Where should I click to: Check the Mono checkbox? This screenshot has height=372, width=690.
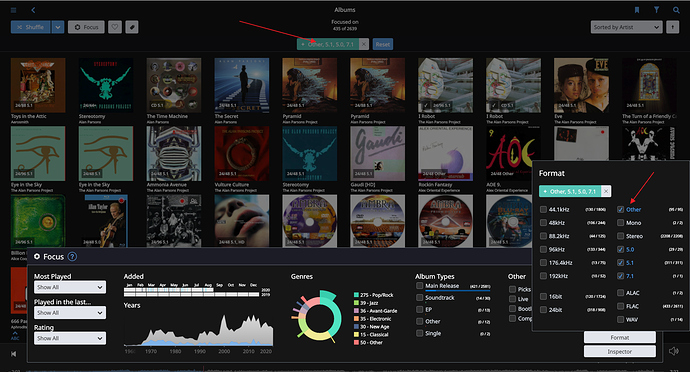coord(620,223)
